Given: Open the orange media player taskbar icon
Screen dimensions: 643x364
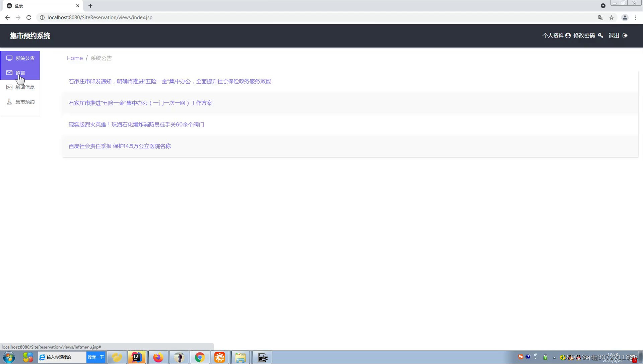Looking at the screenshot, I should [220, 357].
